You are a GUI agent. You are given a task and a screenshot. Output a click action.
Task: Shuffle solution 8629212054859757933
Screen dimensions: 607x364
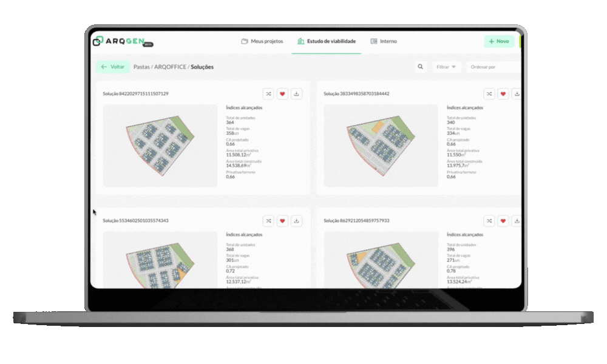point(489,221)
